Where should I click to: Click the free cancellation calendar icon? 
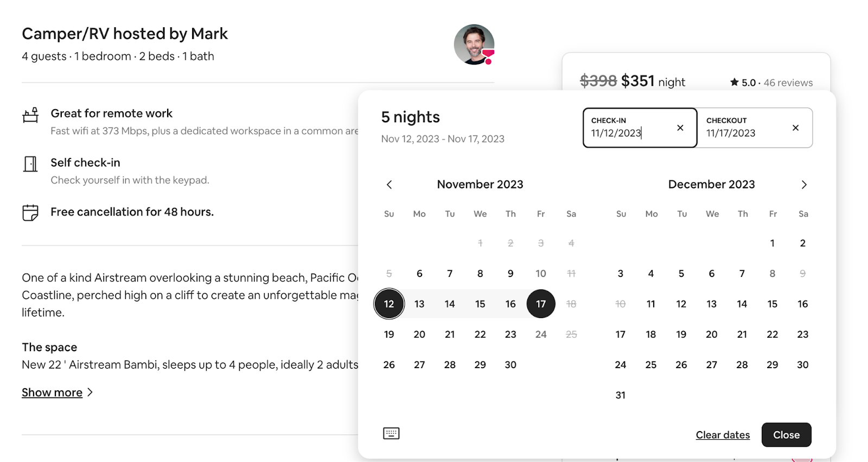pos(30,212)
